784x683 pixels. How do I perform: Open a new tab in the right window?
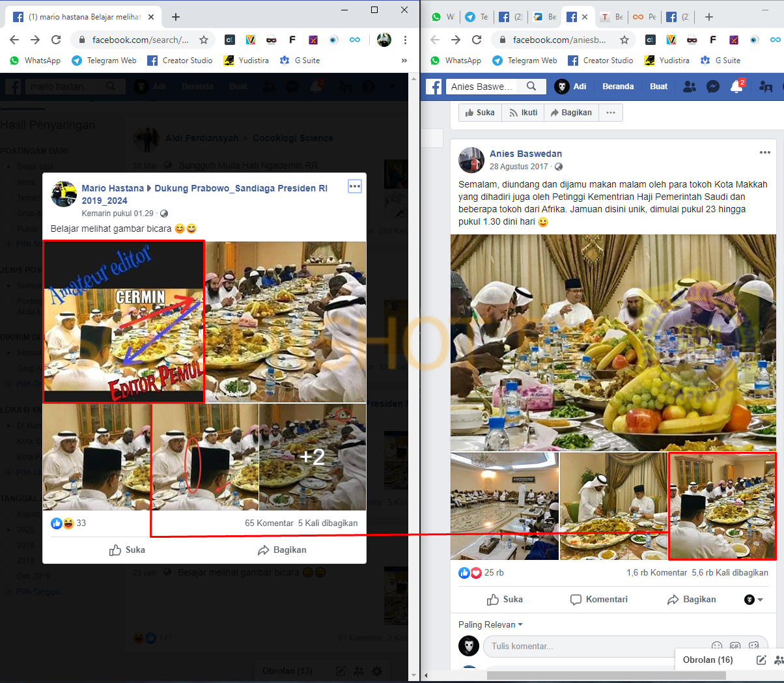tap(709, 17)
